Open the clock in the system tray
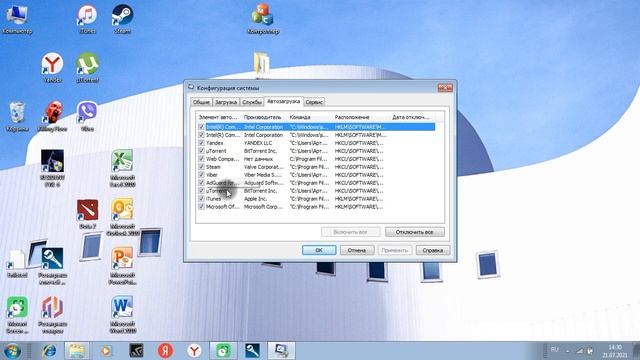 pos(615,351)
